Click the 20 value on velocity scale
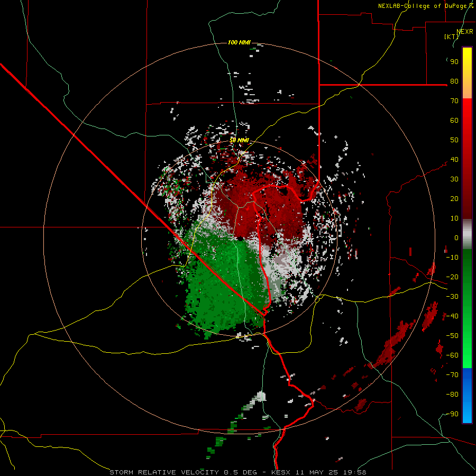476x476 pixels. [x=454, y=198]
